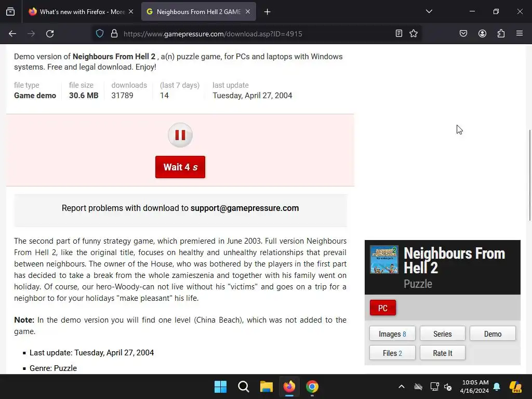Click Firefox icon in the taskbar

[289, 387]
